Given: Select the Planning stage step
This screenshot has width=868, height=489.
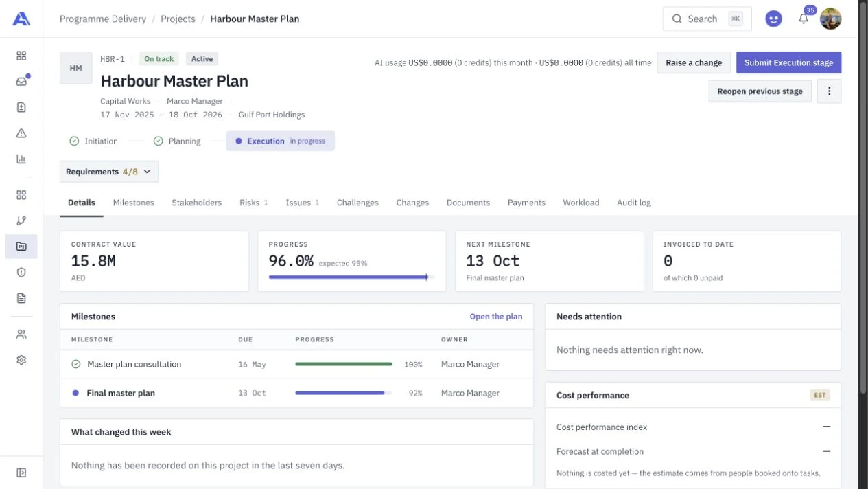Looking at the screenshot, I should pos(178,141).
